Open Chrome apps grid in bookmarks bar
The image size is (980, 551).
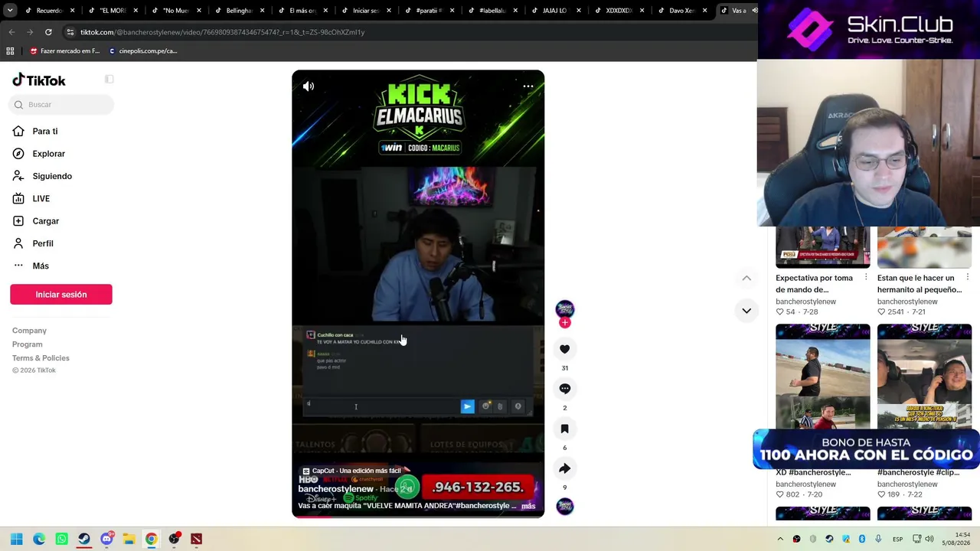[10, 51]
